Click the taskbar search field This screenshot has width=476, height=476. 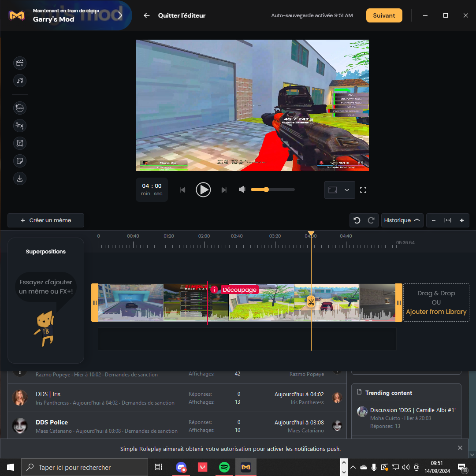pyautogui.click(x=84, y=467)
